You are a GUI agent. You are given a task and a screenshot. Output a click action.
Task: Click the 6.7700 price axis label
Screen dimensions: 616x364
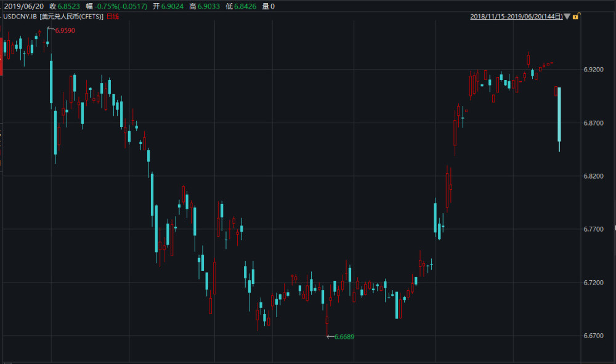coord(593,229)
